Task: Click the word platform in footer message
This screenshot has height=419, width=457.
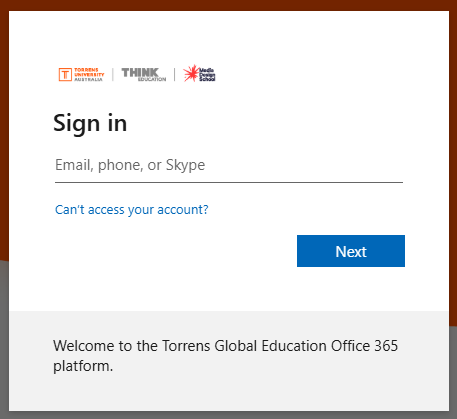Action: [x=83, y=366]
